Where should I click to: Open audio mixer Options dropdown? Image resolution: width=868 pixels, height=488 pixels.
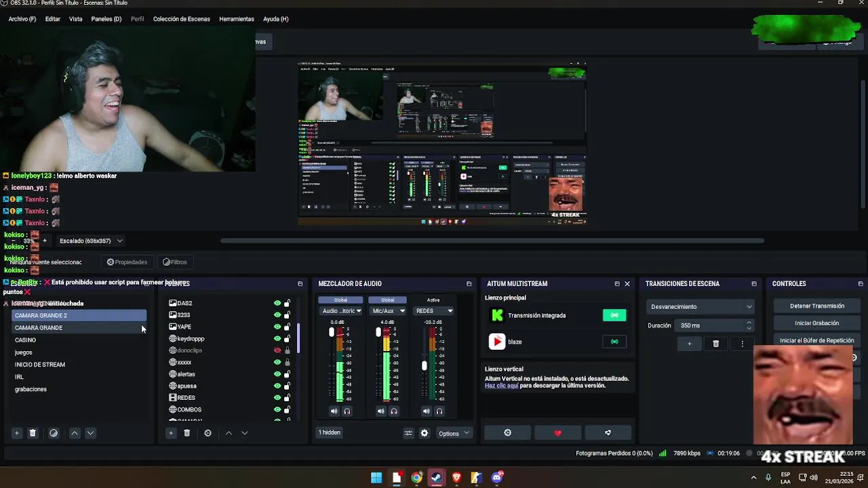coord(454,433)
